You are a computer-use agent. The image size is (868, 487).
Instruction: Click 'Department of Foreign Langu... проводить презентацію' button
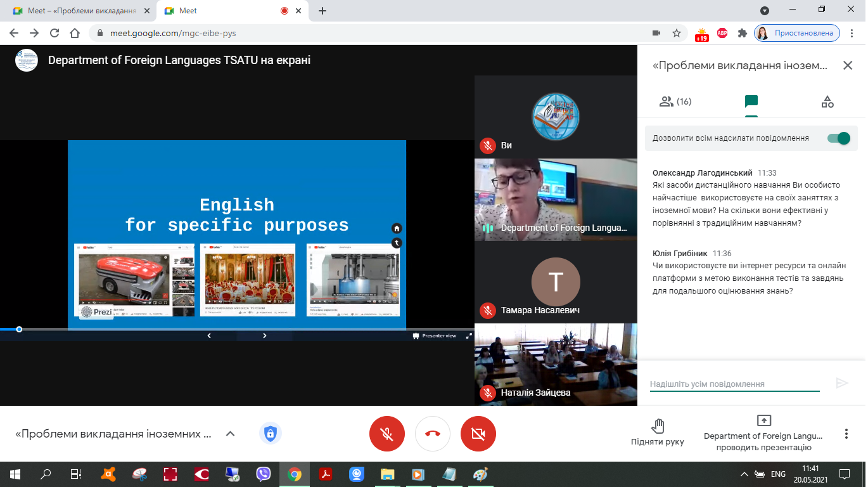763,434
